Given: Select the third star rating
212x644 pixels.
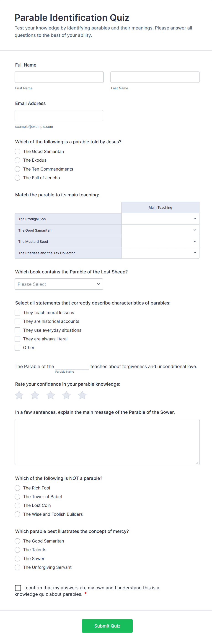Looking at the screenshot, I should (x=51, y=395).
